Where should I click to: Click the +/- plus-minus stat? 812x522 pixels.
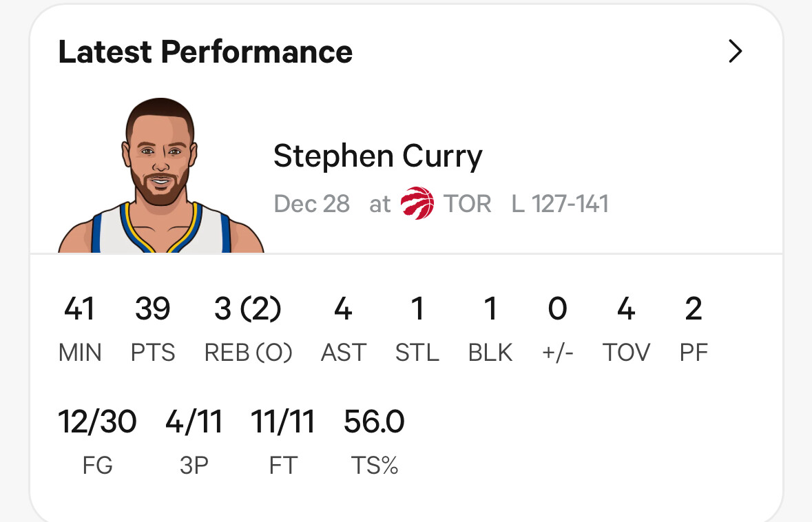click(x=557, y=328)
